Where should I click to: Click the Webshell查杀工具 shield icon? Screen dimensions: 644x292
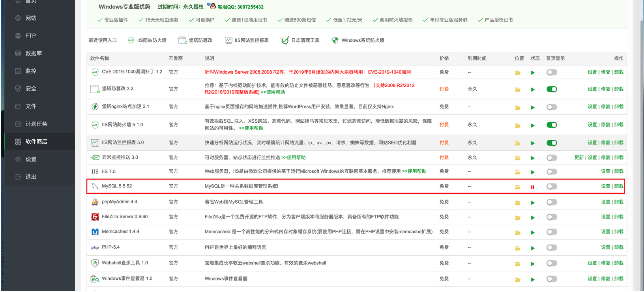95,263
